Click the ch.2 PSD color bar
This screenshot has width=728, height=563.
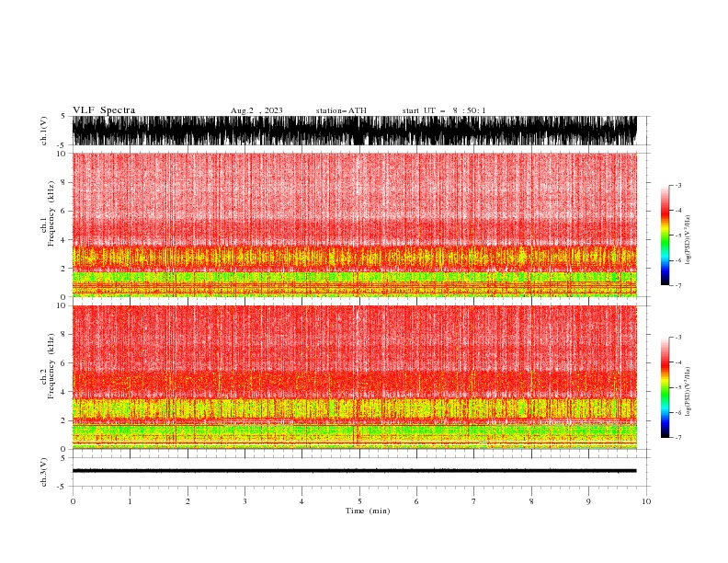(x=665, y=387)
